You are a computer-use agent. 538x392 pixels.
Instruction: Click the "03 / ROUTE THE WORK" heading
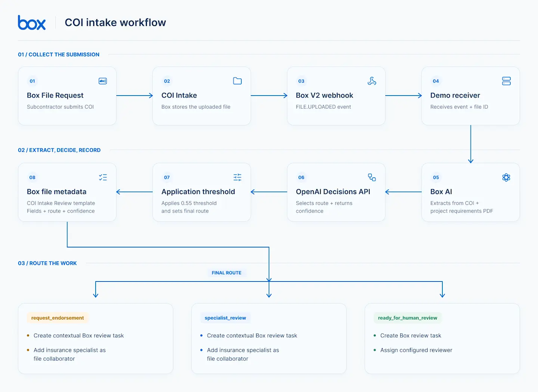click(x=47, y=263)
